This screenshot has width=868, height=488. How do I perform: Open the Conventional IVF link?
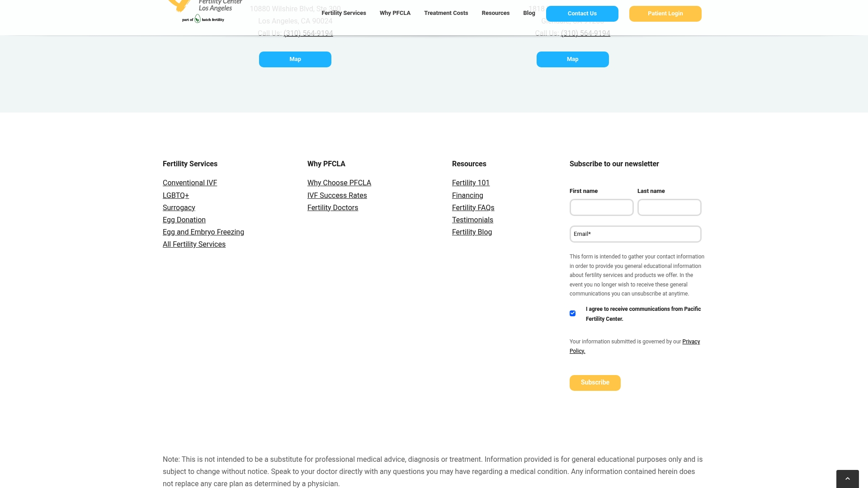point(190,183)
